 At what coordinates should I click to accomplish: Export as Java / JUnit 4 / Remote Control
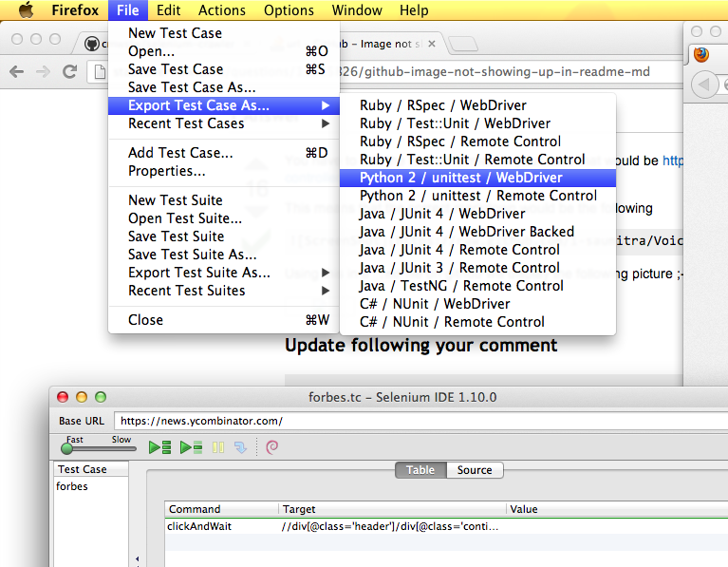477,250
